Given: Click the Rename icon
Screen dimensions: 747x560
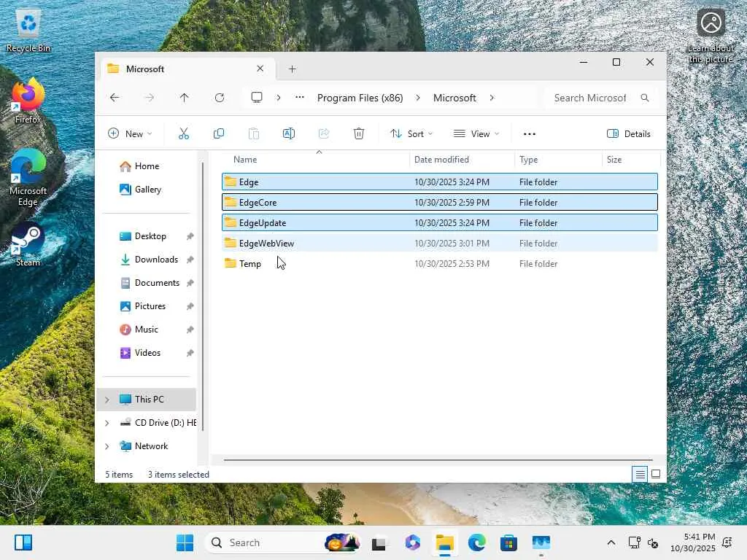Looking at the screenshot, I should point(289,134).
